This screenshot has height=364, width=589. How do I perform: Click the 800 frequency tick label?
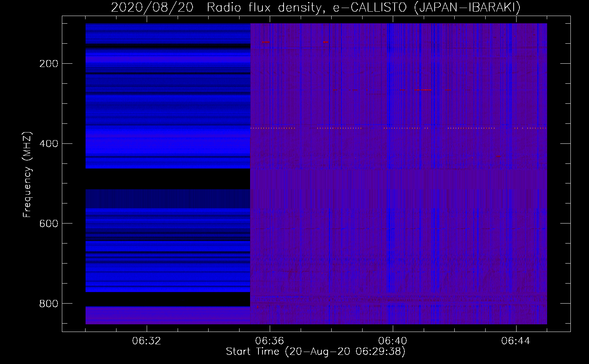pos(49,304)
